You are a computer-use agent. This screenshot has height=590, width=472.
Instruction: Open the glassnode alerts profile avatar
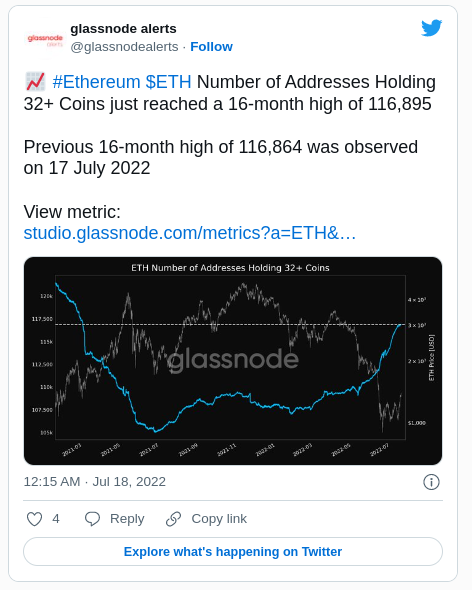pos(45,40)
